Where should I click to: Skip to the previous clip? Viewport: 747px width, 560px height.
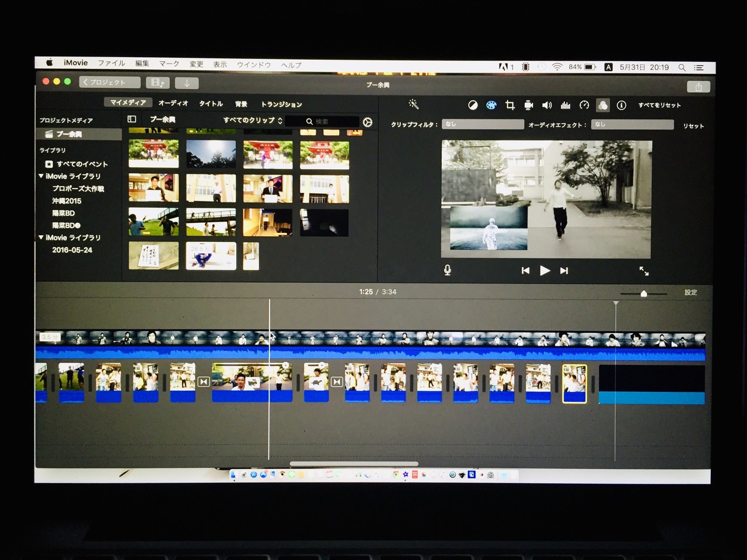point(525,271)
